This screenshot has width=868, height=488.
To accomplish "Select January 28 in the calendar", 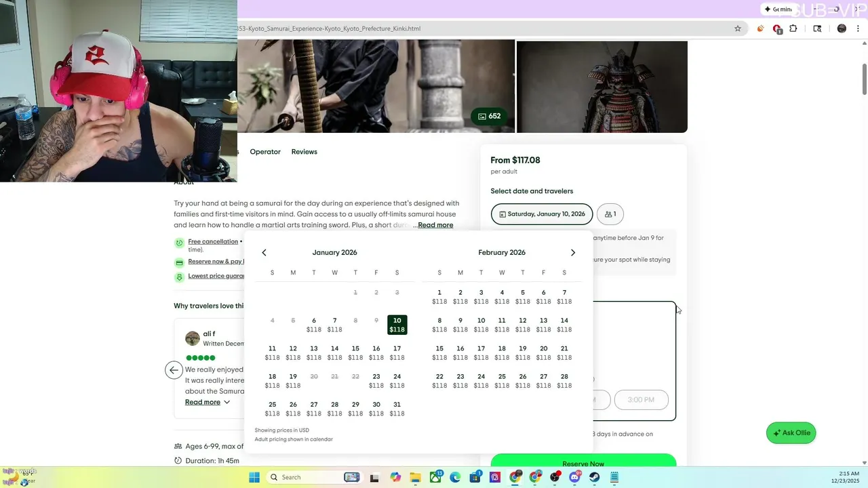I will (334, 409).
